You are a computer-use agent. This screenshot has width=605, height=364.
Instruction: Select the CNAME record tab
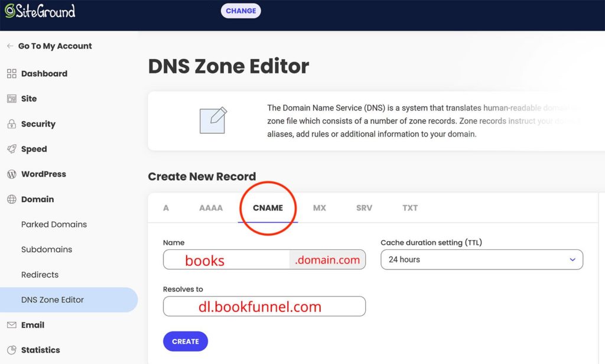pyautogui.click(x=268, y=207)
